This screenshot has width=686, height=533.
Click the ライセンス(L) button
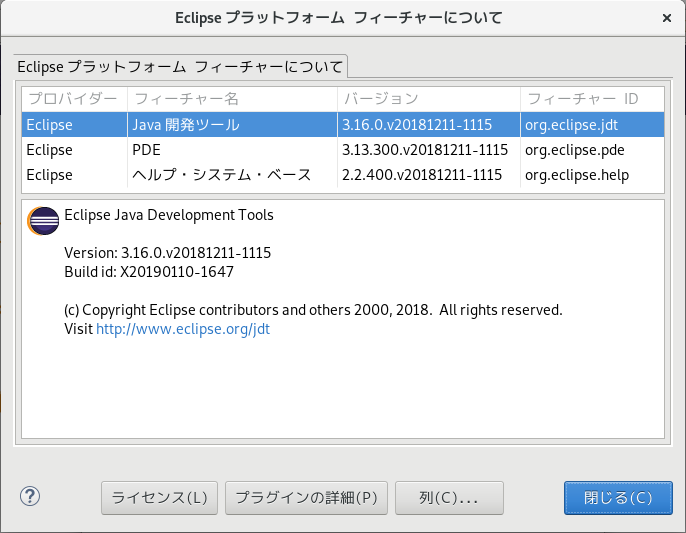click(x=159, y=498)
